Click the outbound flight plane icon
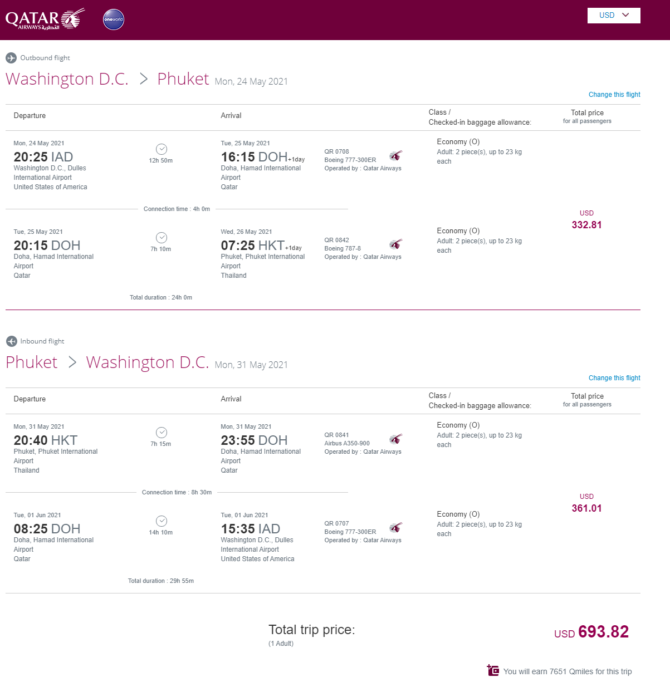 (x=11, y=58)
